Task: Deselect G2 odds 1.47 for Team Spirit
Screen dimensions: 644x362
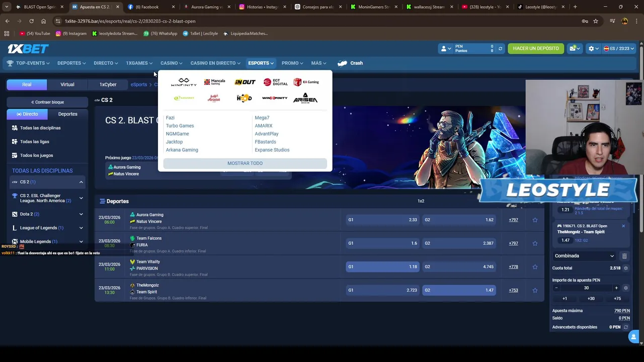Action: point(458,290)
